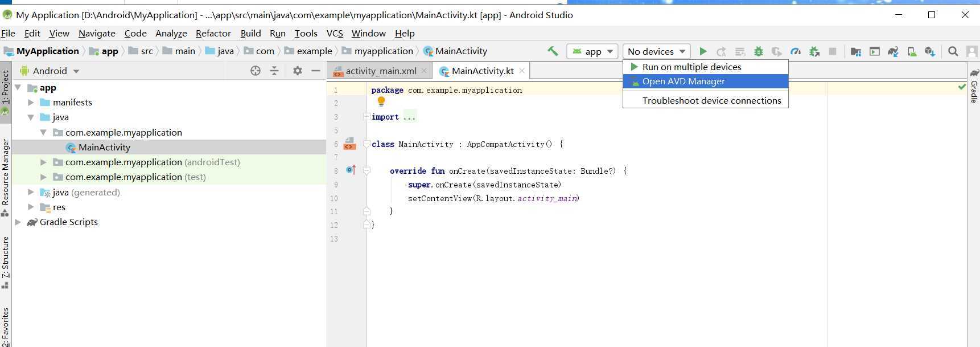
Task: Toggle the 7: Structure tool window
Action: coord(5,262)
